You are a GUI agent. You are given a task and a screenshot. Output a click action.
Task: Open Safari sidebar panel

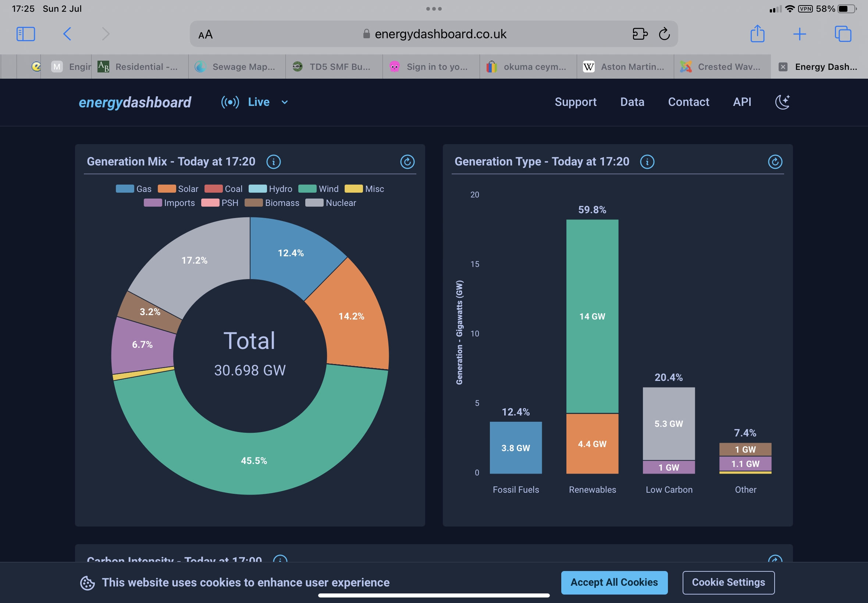26,34
